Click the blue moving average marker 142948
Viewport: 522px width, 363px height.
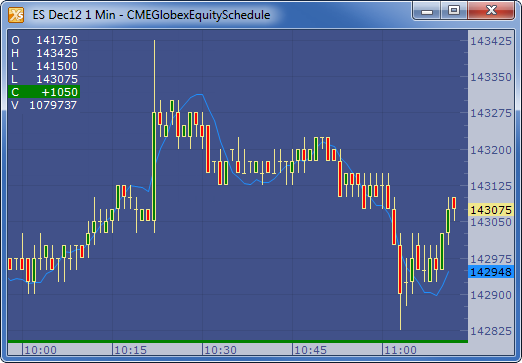pos(491,272)
